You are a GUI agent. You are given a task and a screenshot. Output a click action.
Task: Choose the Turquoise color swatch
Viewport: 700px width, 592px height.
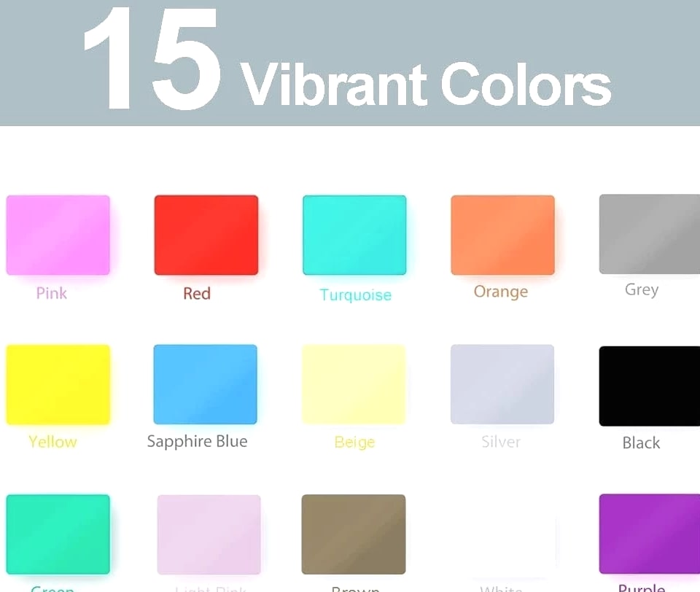(354, 235)
